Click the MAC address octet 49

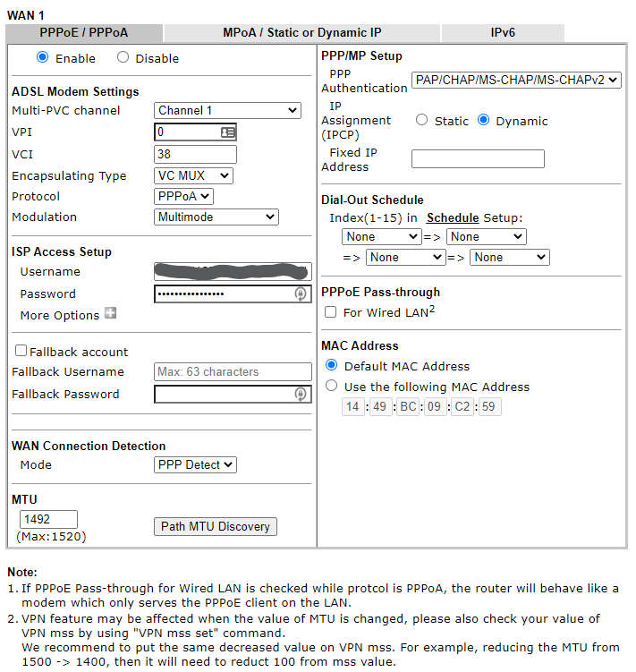379,407
